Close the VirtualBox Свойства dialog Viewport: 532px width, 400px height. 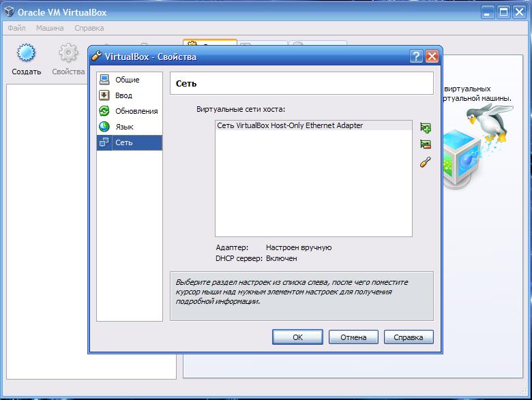point(432,57)
